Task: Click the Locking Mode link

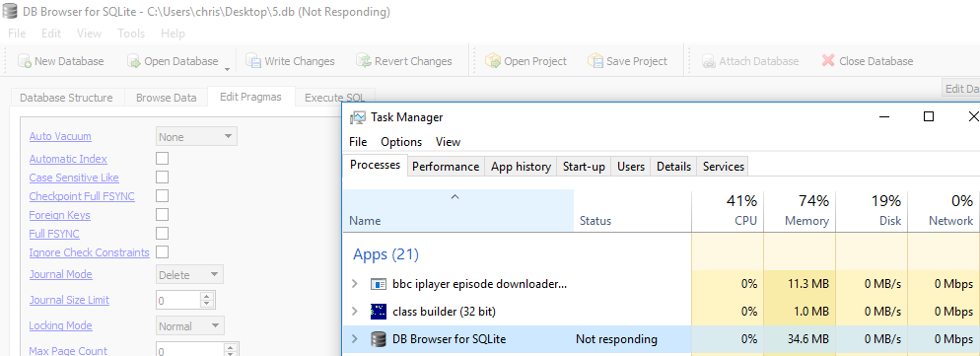Action: click(60, 325)
